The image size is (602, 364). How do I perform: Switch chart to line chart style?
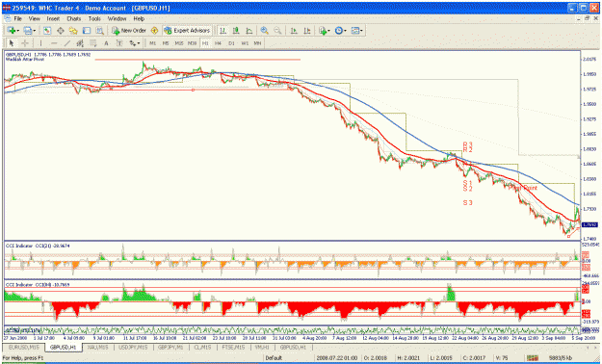click(249, 31)
